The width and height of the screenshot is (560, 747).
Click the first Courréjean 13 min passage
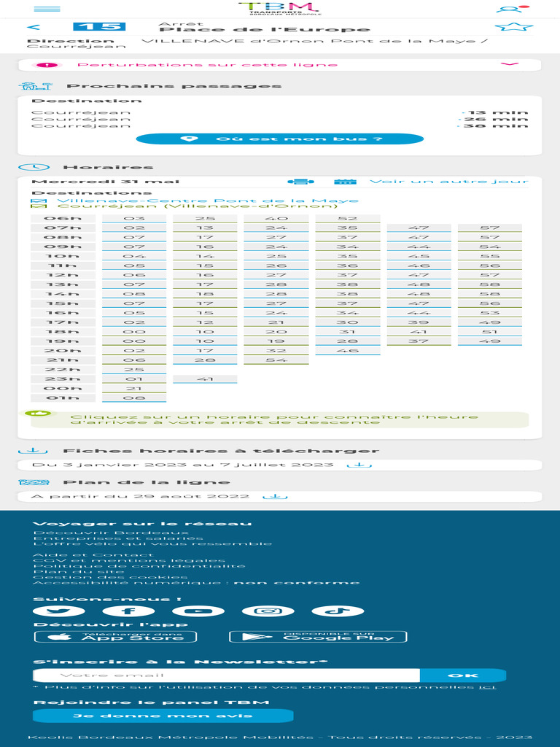[279, 113]
